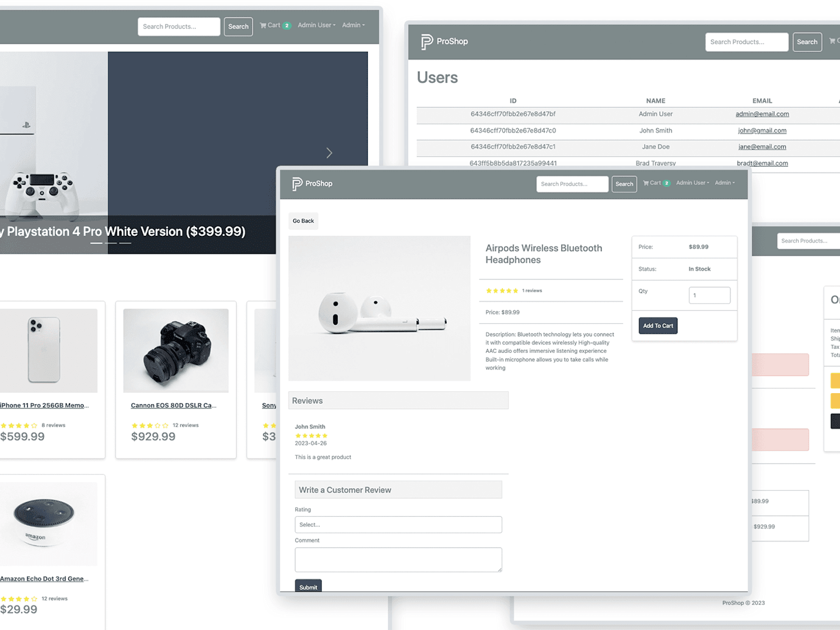This screenshot has width=840, height=630.
Task: Click the John Smith name cell
Action: (656, 130)
